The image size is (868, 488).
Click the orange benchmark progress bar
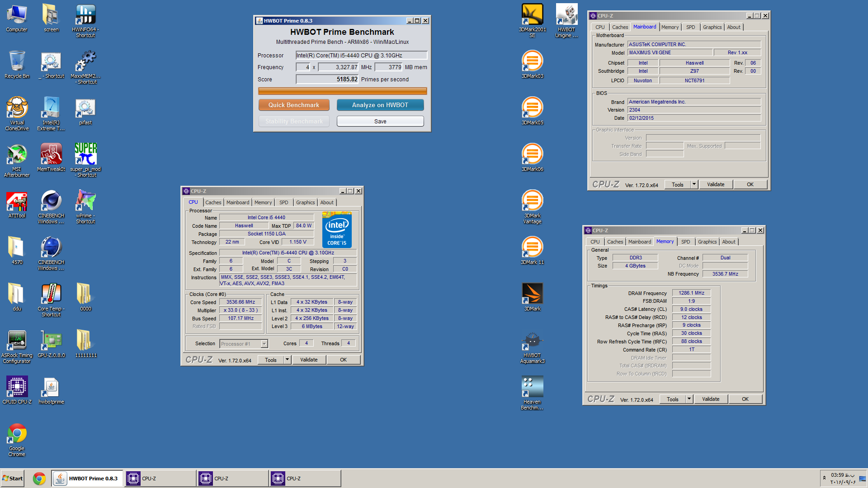click(342, 91)
